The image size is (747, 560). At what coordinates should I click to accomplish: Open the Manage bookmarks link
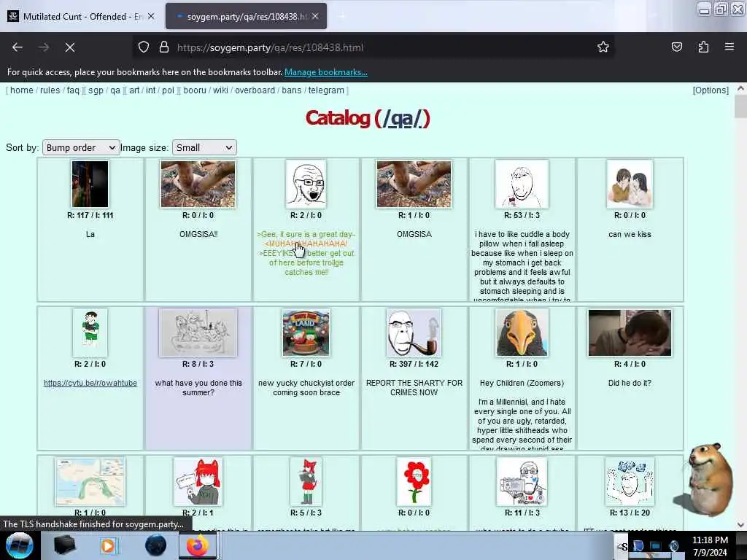click(326, 72)
